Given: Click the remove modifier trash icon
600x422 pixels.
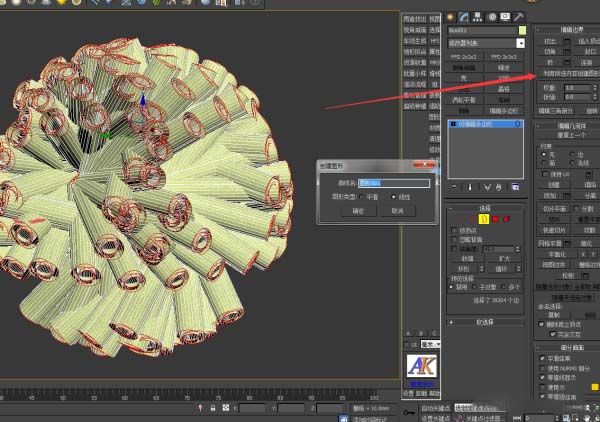Looking at the screenshot, I should [499, 187].
